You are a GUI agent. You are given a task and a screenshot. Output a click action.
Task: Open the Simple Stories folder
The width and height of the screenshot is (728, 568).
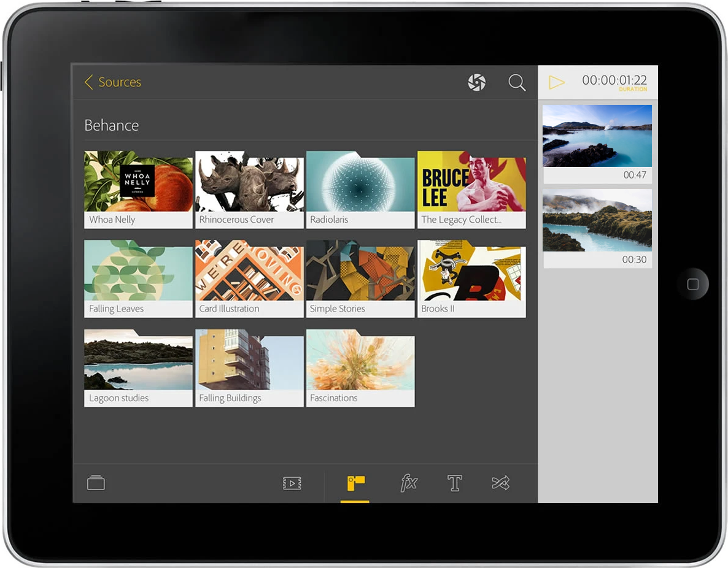[360, 278]
